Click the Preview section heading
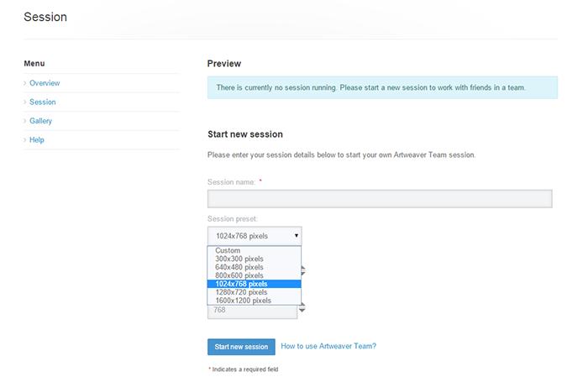This screenshot has height=377, width=588. click(x=223, y=64)
